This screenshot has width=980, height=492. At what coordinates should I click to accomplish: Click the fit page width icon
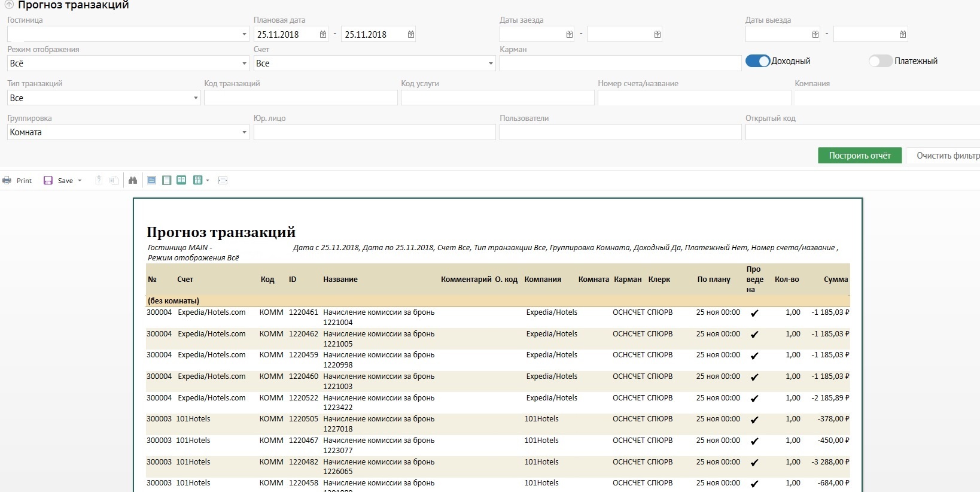[x=223, y=180]
